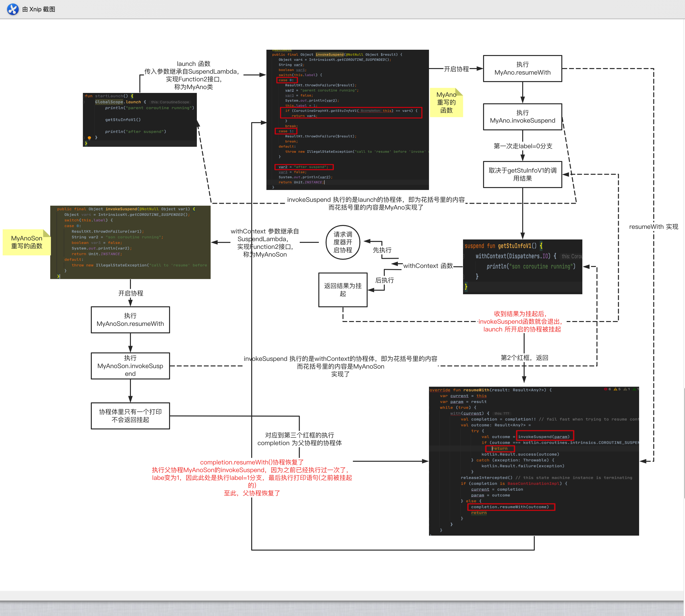Click the "invokeSuspend 执行的是launch的协程体" note

coord(376,203)
